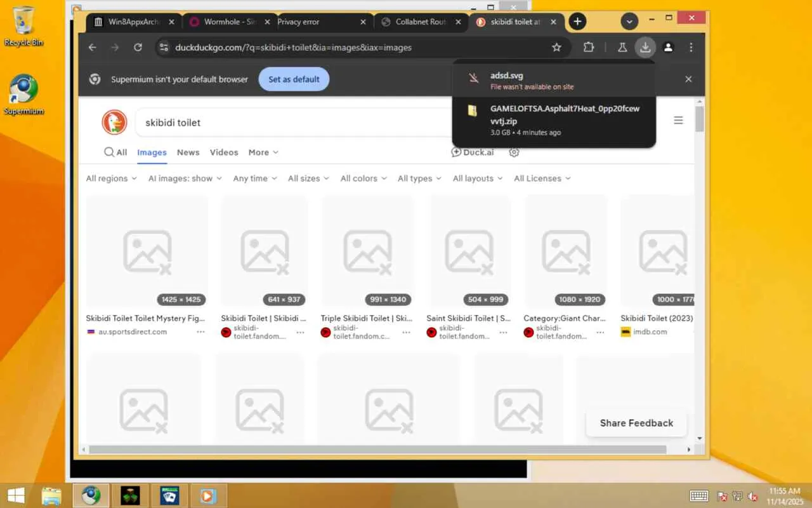Select the News search tab
The height and width of the screenshot is (508, 812).
coord(188,152)
